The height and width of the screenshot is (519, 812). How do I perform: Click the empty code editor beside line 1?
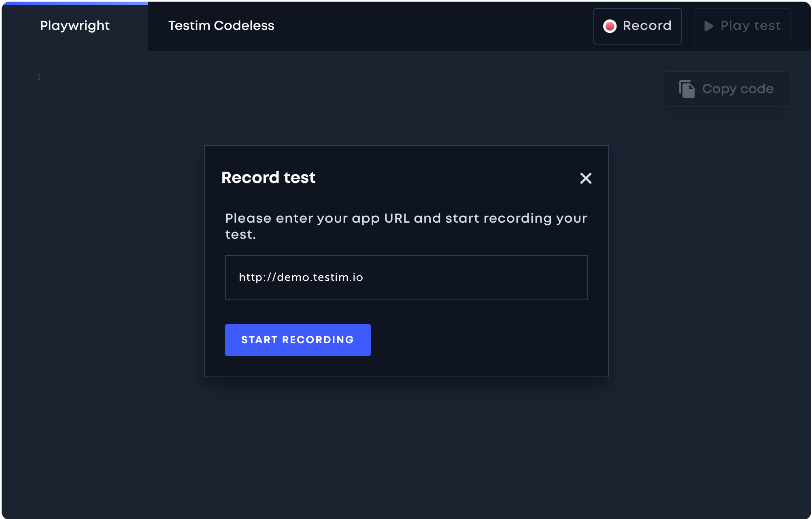(324, 77)
